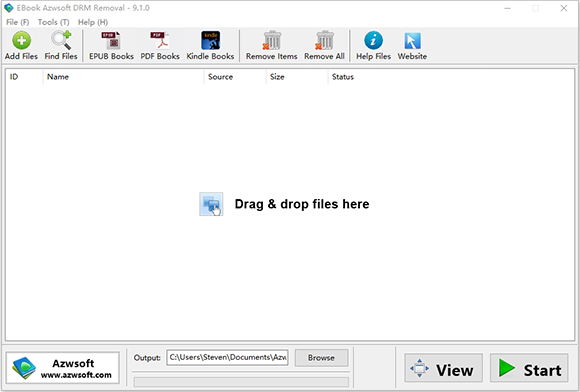Sort the list by Name column header

pos(123,77)
